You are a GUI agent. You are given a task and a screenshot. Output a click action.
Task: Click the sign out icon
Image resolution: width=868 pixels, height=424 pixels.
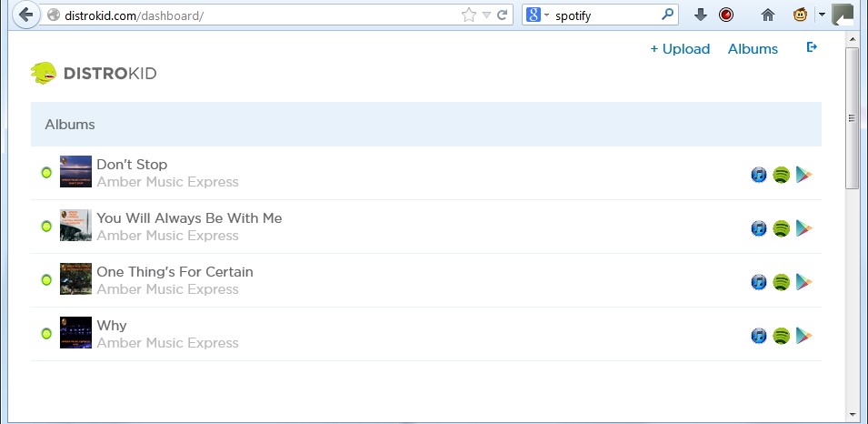tap(812, 47)
